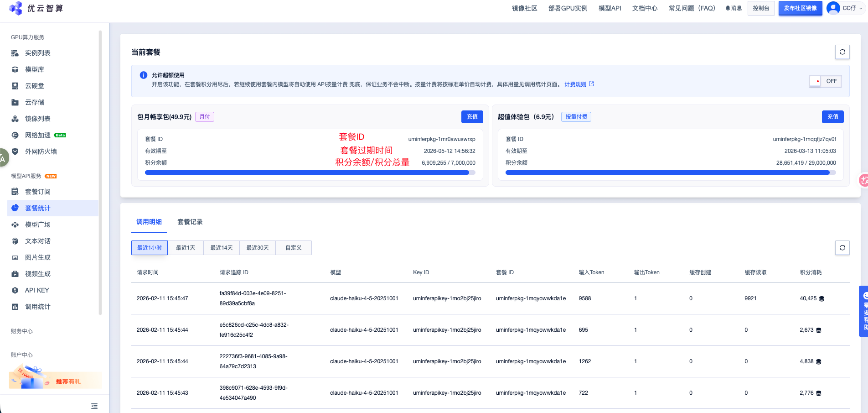Click the refresh icon in current package panel
This screenshot has width=868, height=413.
[842, 52]
